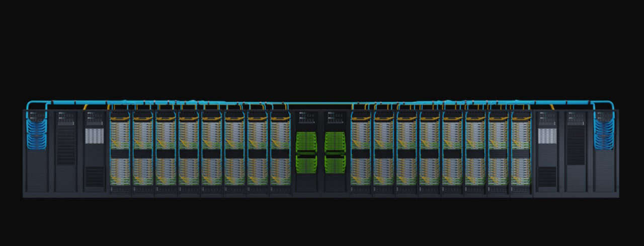This screenshot has height=246, width=644.
Task: Click the blue overhead cable above center racks
Action: coord(320,103)
